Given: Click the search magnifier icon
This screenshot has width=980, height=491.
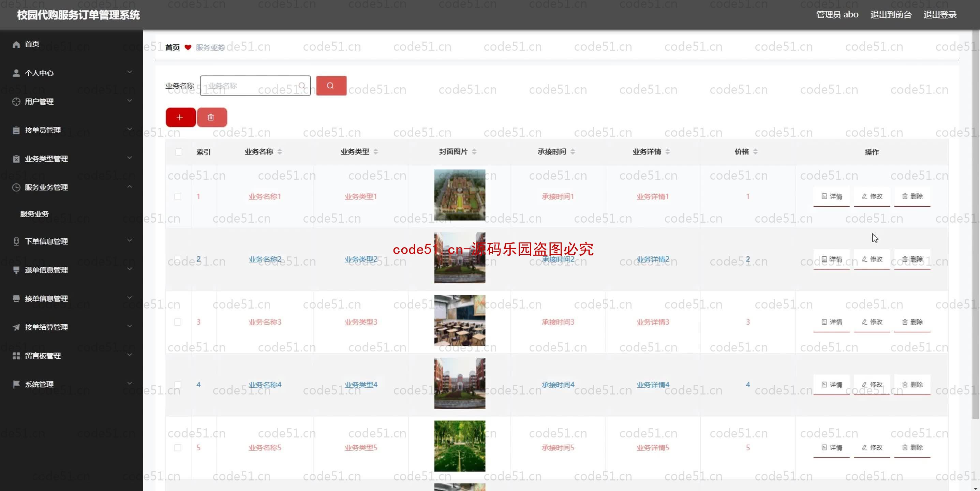Looking at the screenshot, I should [331, 85].
